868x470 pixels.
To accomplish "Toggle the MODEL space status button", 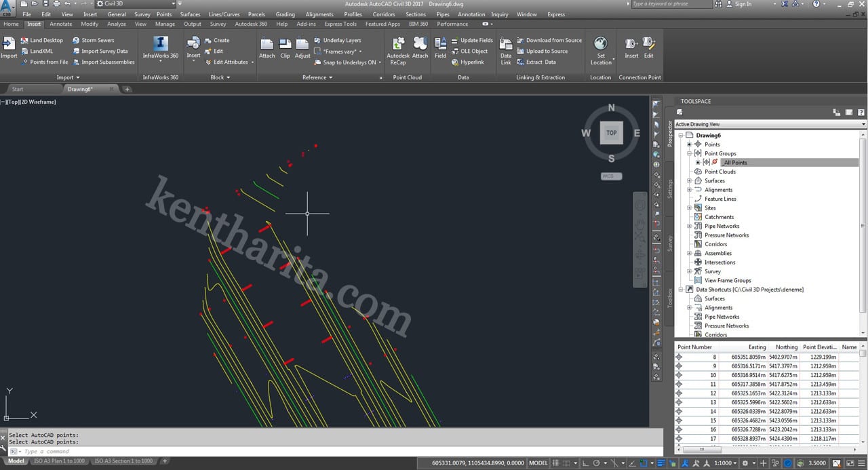I will click(538, 463).
